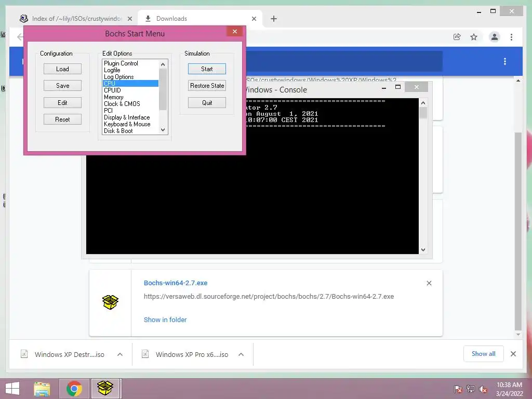Remove Bochs-win64-2.7.exe from downloads list
The height and width of the screenshot is (399, 532).
click(x=429, y=283)
